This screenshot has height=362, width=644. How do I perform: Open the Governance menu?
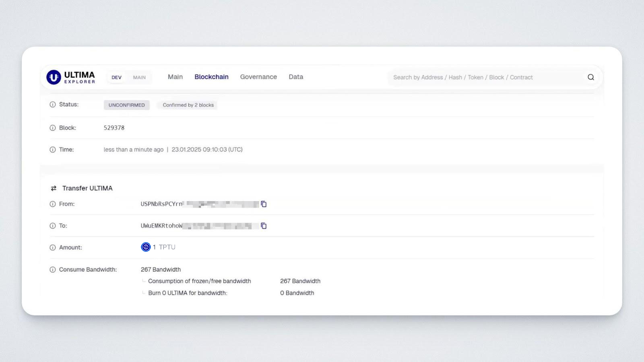point(258,77)
